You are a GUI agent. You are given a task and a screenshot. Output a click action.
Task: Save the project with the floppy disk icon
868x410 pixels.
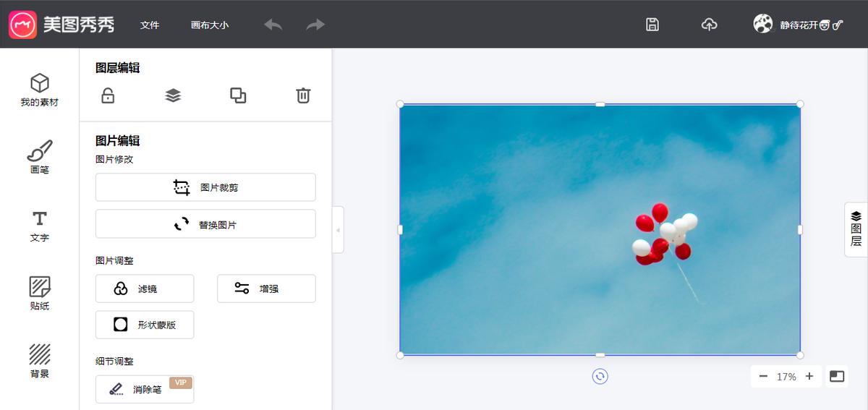652,25
